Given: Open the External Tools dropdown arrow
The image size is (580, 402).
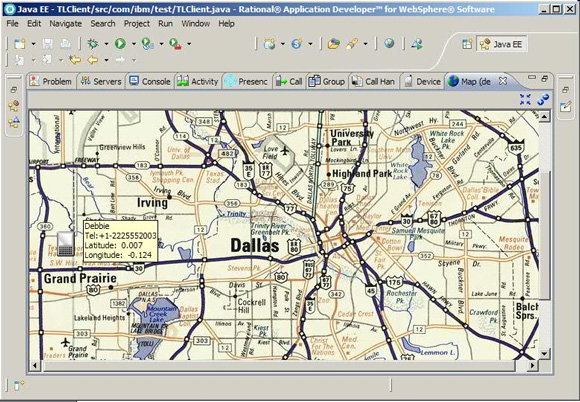Looking at the screenshot, I should click(189, 44).
